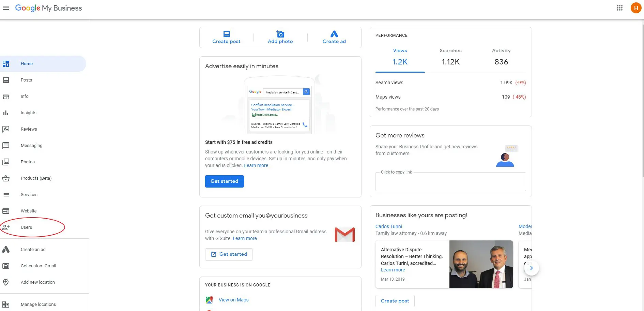This screenshot has height=311, width=644.
Task: Click the Add new location pin icon
Action: [x=6, y=282]
